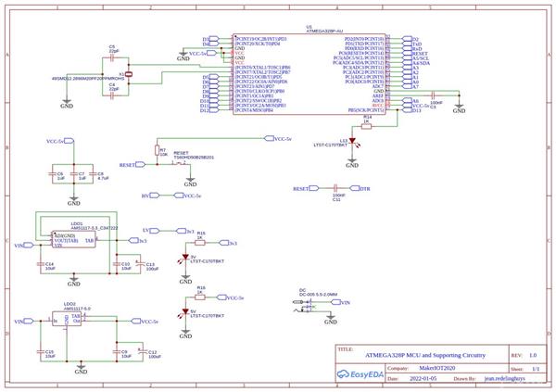Click the 'LTST-C170TBKT' label beside L13

pos(331,145)
